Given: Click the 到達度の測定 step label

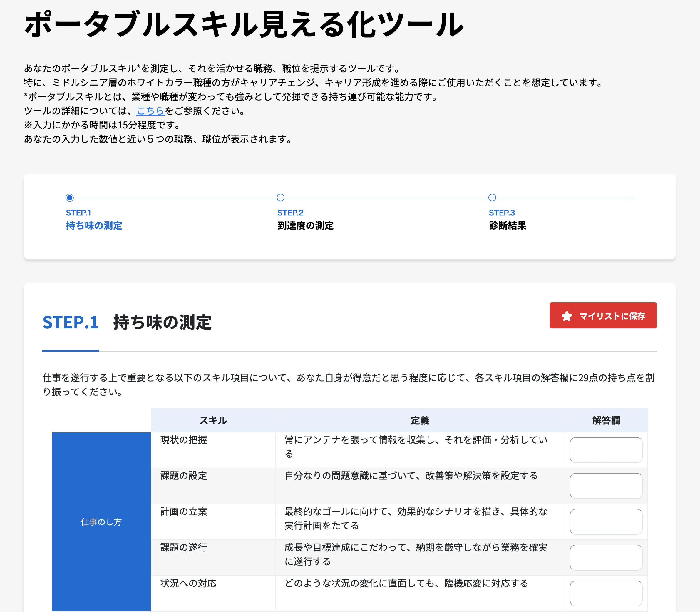Looking at the screenshot, I should 306,226.
